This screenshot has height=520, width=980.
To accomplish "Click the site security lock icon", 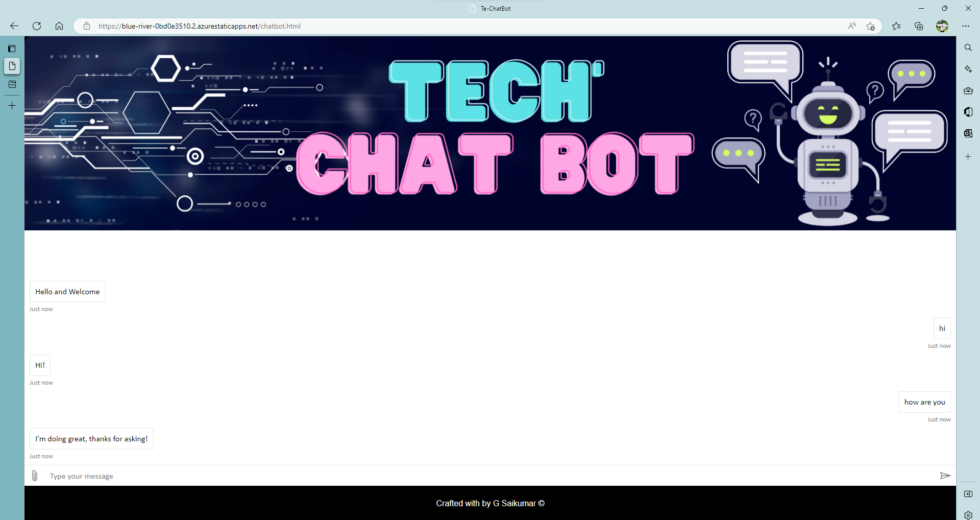I will pyautogui.click(x=86, y=26).
